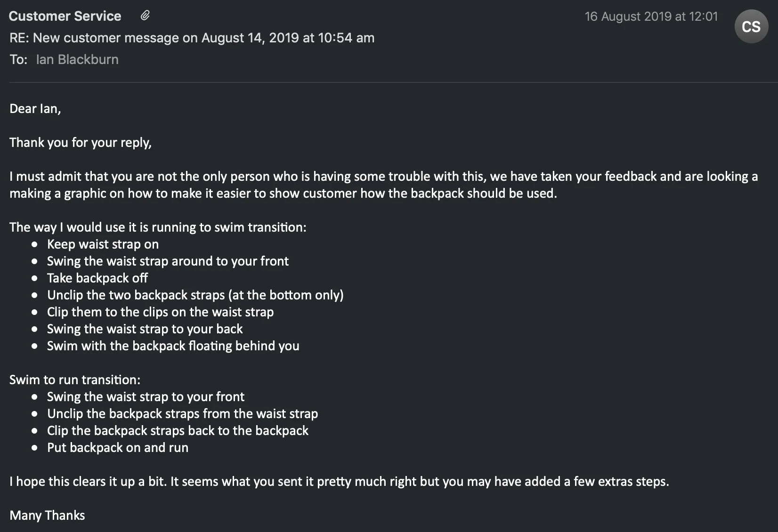
Task: Click 'Swim with the backpack floating' bullet
Action: [x=173, y=346]
